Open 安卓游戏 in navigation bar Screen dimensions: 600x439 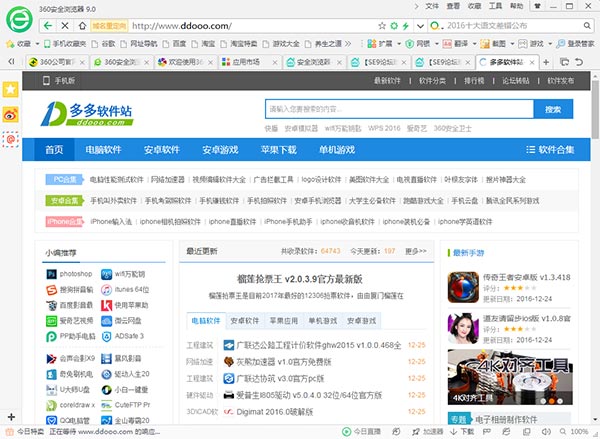220,150
